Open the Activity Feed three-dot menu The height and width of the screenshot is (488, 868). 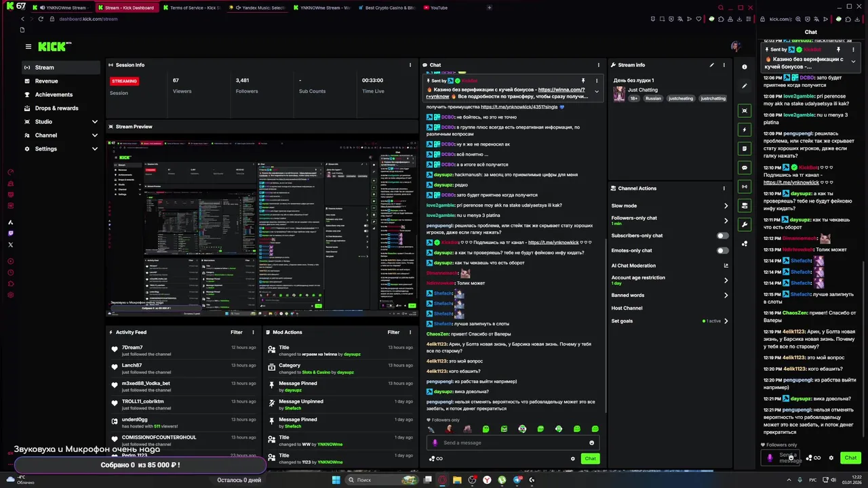[253, 332]
